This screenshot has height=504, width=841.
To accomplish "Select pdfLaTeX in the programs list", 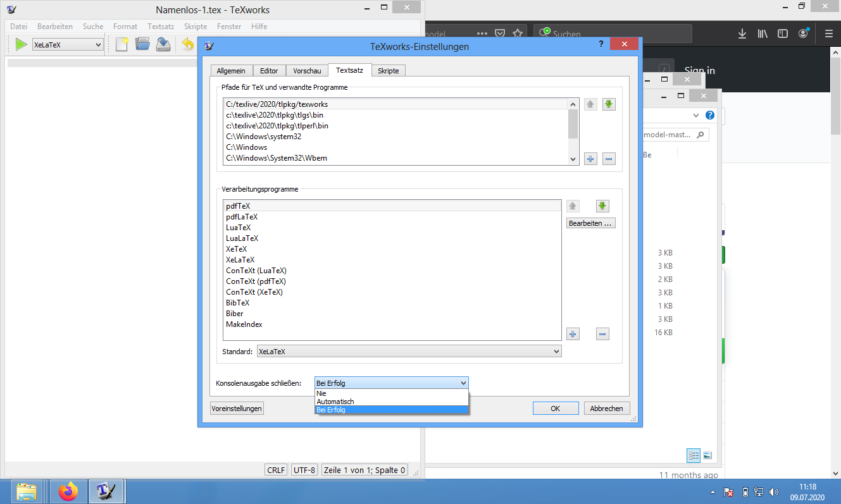I will coord(392,217).
